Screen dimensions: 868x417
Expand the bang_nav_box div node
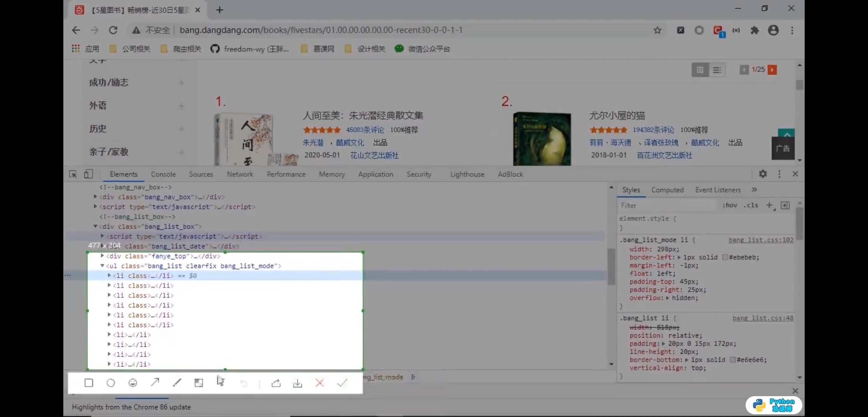pos(95,197)
